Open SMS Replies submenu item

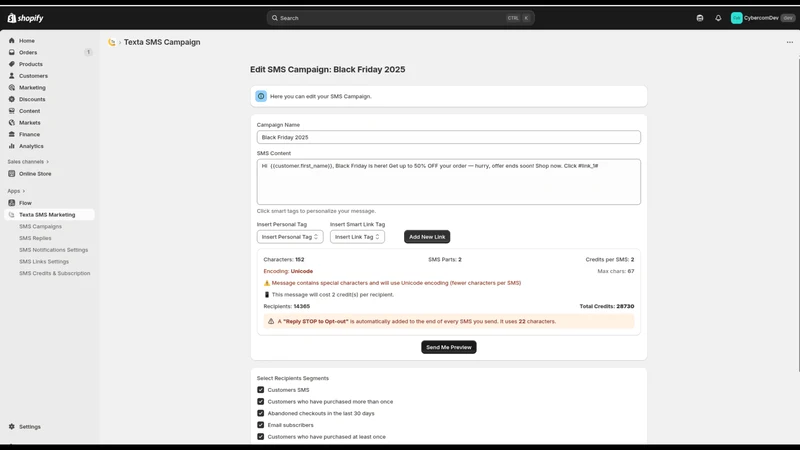click(35, 238)
